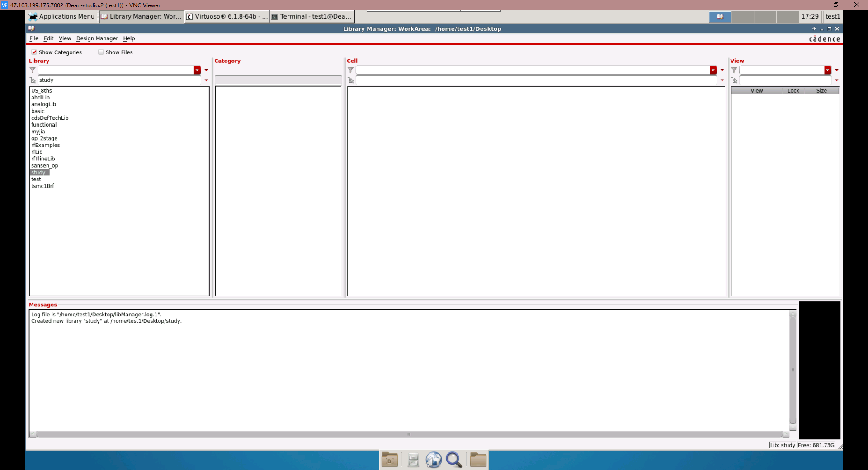Screen dimensions: 868x470
Task: Open the file manager dock icon
Action: 478,460
